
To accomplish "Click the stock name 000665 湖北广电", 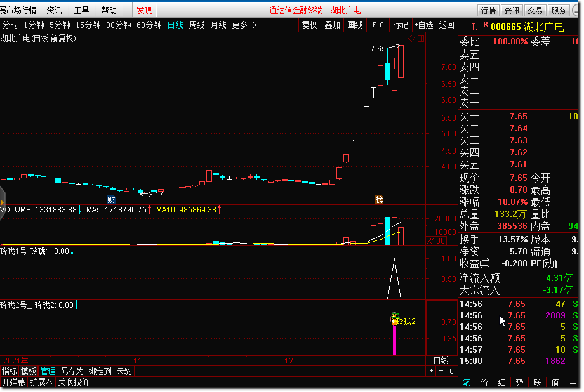I will pyautogui.click(x=528, y=27).
